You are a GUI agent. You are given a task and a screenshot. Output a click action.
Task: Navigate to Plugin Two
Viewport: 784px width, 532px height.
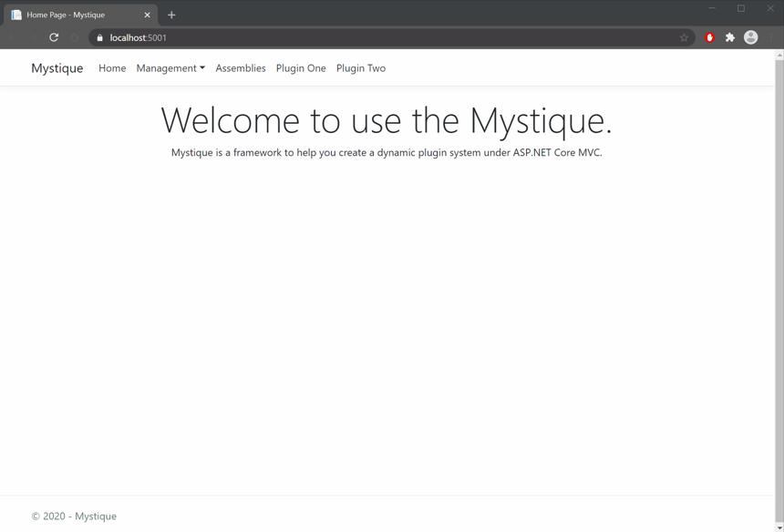pyautogui.click(x=361, y=68)
